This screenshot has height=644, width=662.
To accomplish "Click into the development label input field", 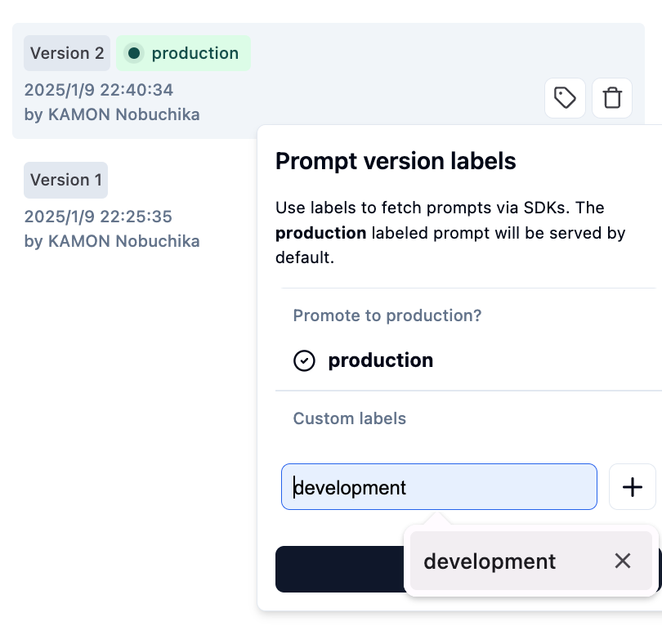I will click(439, 487).
